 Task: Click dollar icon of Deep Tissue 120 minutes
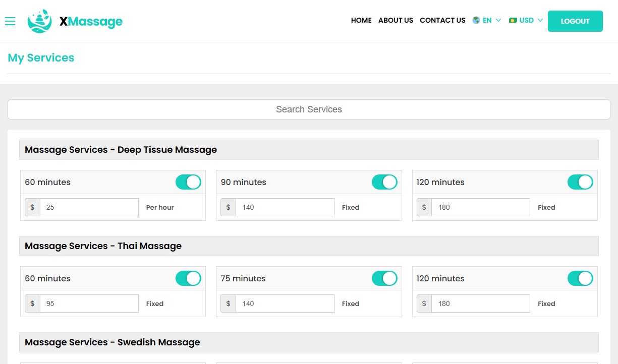[424, 207]
